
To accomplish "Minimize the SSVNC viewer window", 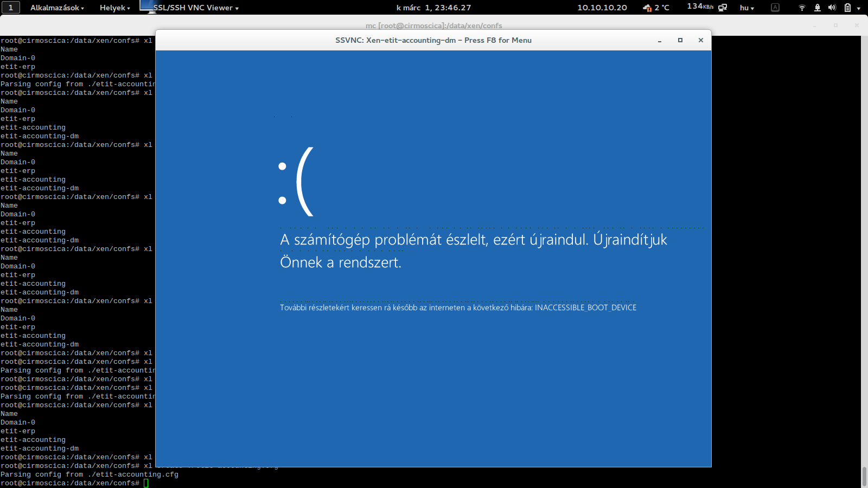I will point(660,41).
